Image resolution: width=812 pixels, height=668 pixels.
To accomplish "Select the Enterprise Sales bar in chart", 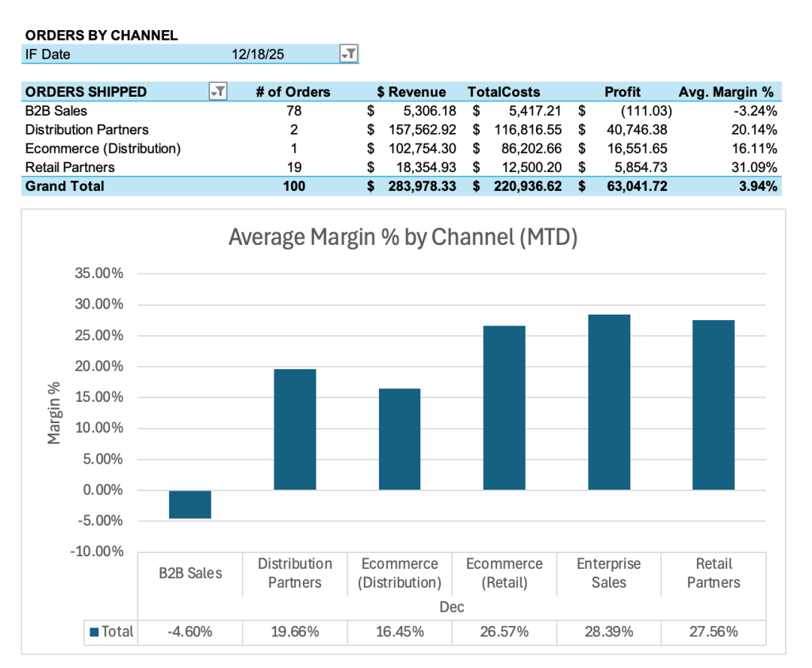I will [x=608, y=402].
